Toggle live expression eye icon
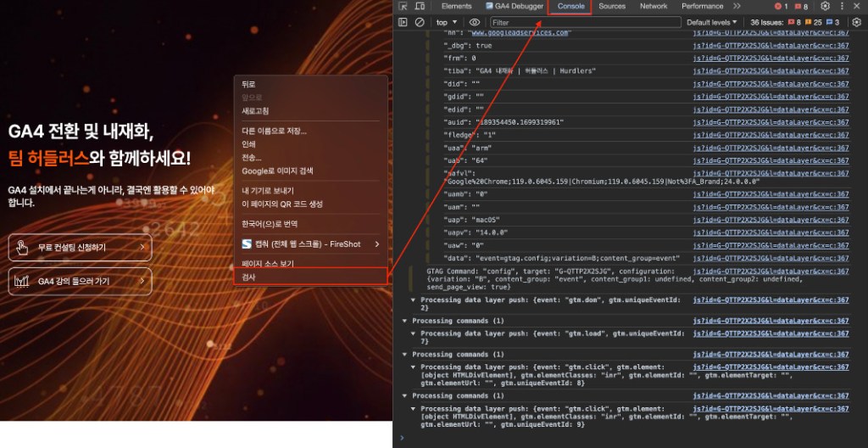Viewport: 868px width, 448px height. pyautogui.click(x=475, y=22)
